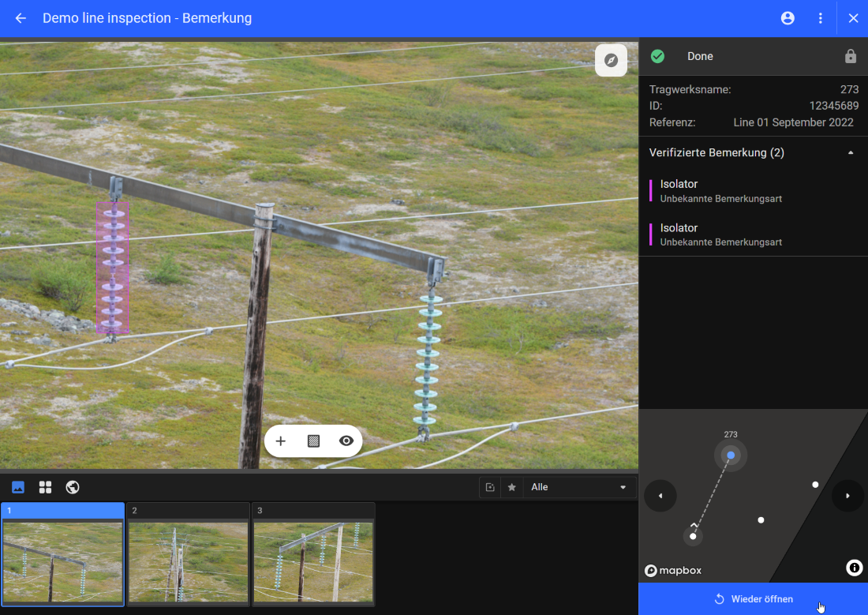This screenshot has height=615, width=868.
Task: Open the globe map view
Action: 73,487
